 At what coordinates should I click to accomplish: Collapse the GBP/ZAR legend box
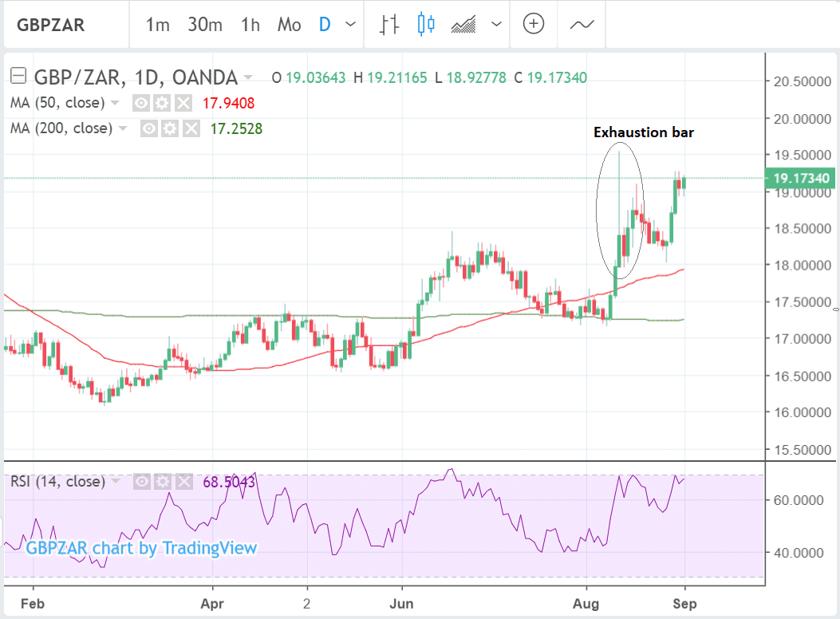(x=17, y=77)
